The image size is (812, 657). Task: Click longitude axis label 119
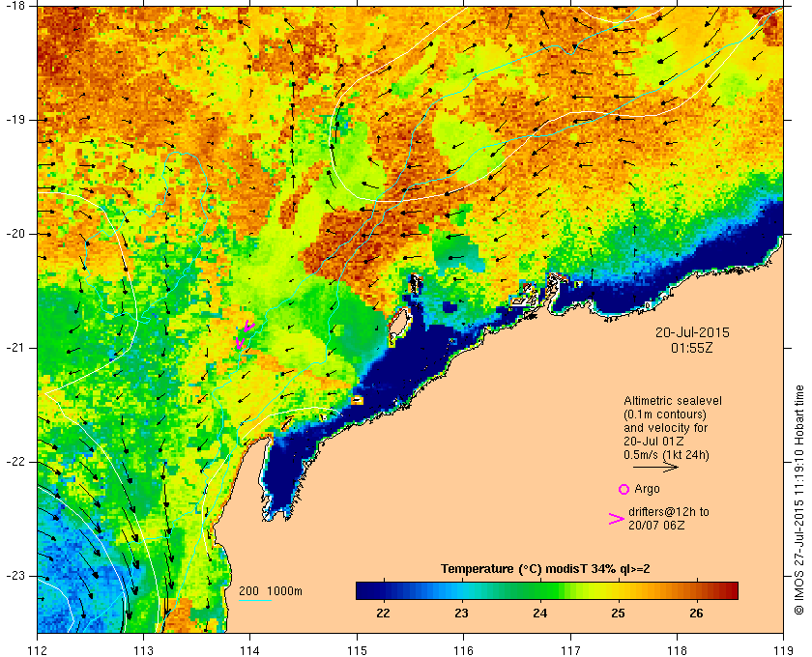(x=784, y=649)
